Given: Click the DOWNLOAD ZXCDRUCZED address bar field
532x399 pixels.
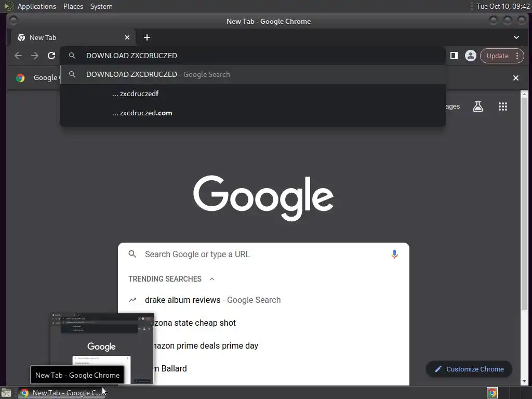Looking at the screenshot, I should (253, 56).
